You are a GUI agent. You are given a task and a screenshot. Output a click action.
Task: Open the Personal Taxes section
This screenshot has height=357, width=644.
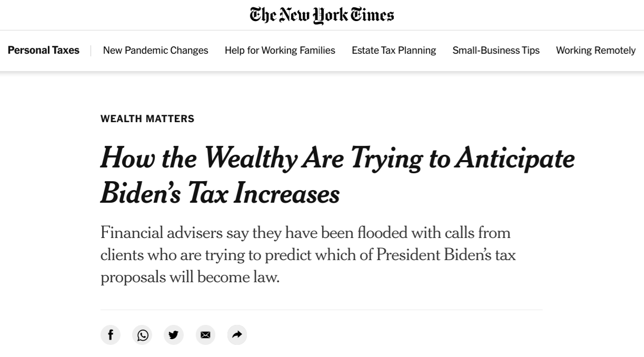44,51
